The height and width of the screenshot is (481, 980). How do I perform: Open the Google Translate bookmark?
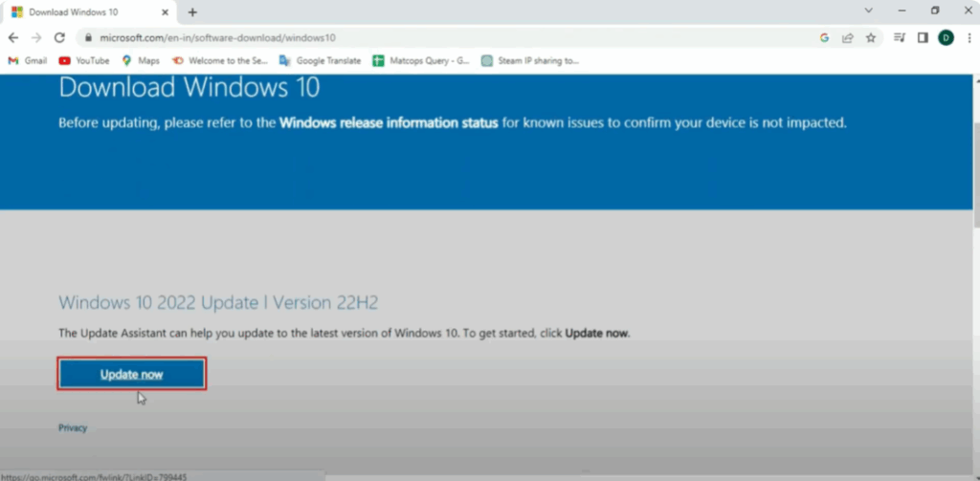tap(320, 60)
